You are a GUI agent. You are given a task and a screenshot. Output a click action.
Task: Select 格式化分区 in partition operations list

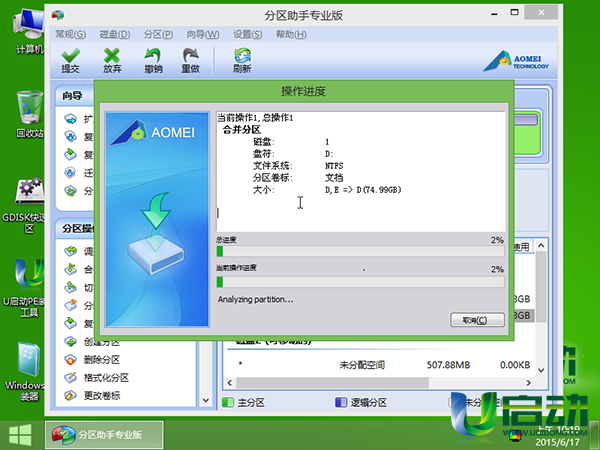point(106,378)
